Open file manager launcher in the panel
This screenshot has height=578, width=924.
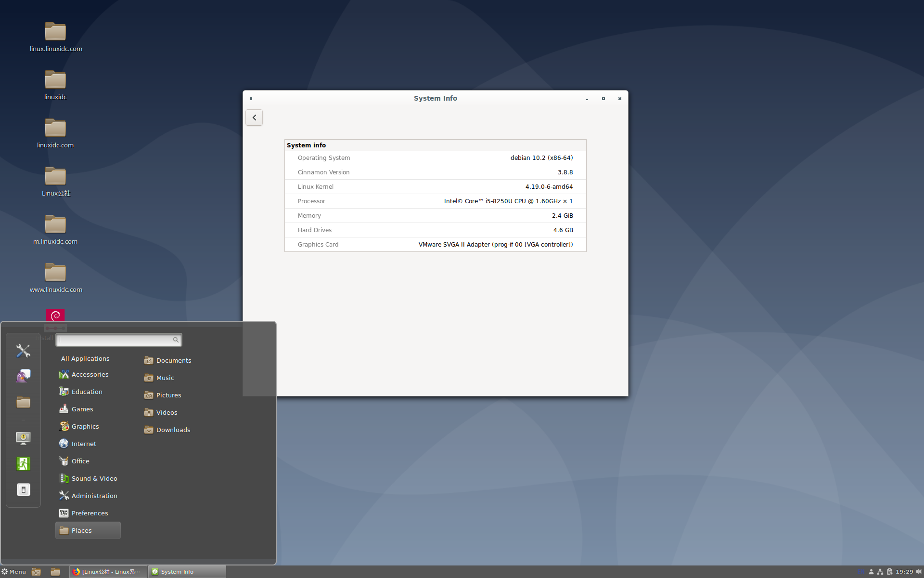(55, 572)
